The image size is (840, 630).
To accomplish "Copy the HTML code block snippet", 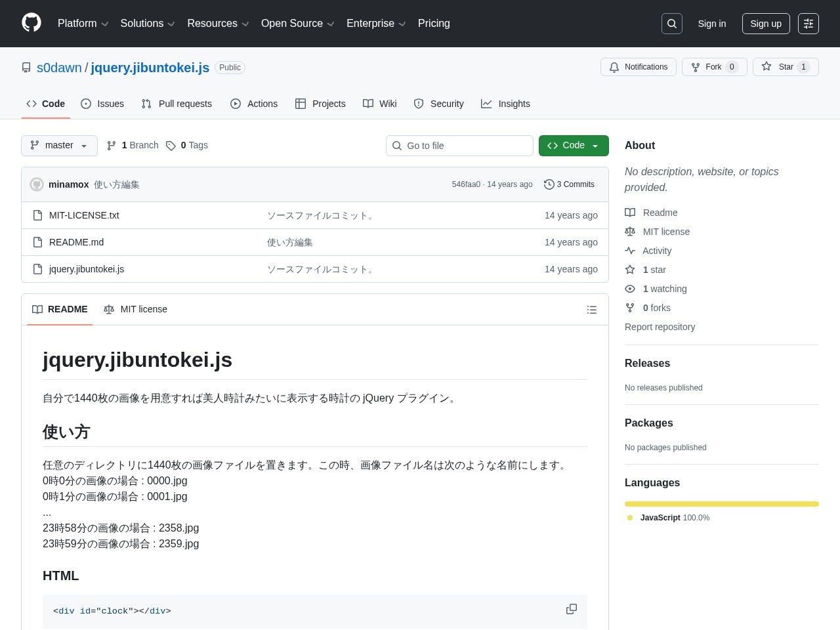I will point(571,609).
